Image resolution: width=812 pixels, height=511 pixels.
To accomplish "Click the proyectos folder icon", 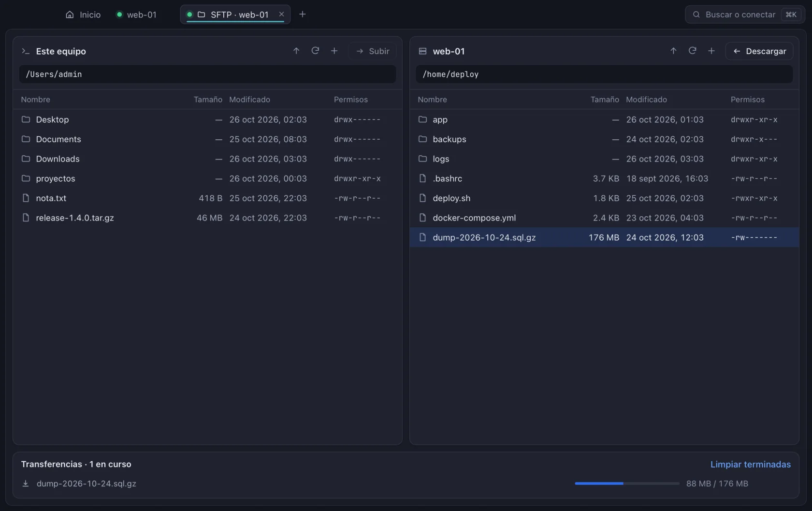I will point(26,178).
